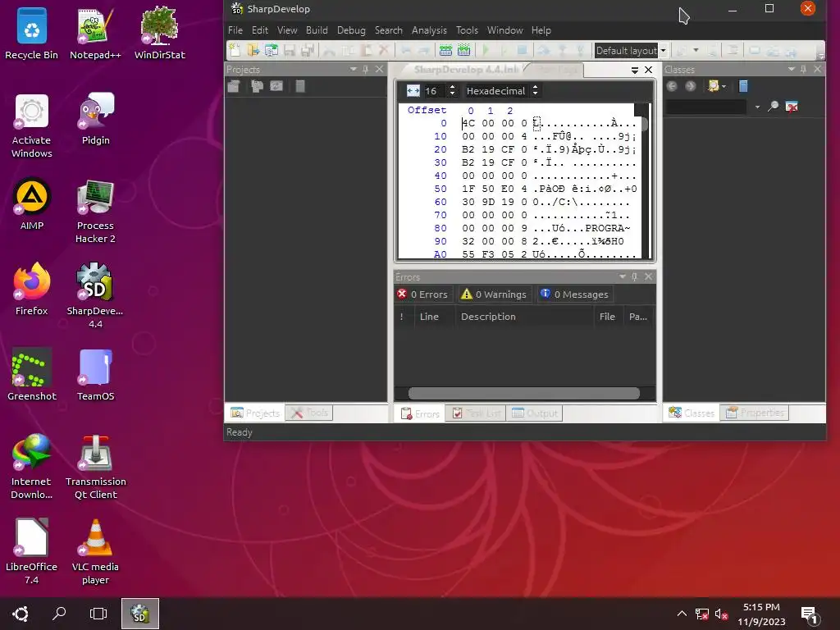Click the hex byte 4C at offset 0
The image size is (840, 630).
[x=468, y=123]
